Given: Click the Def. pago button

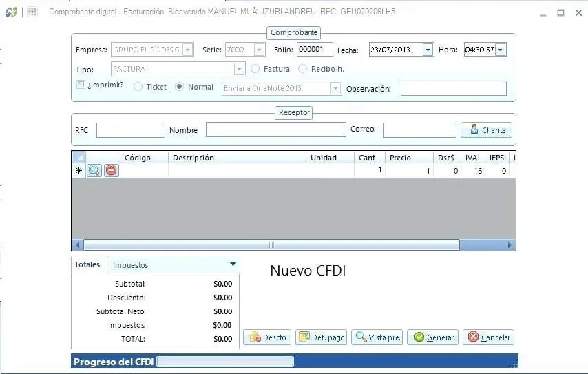Looking at the screenshot, I should [322, 337].
